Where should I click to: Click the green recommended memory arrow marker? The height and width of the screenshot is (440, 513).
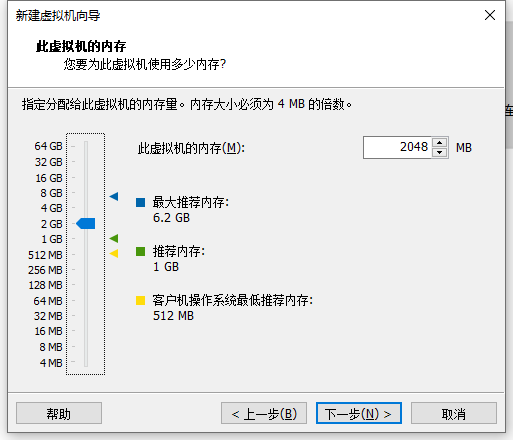coord(114,238)
